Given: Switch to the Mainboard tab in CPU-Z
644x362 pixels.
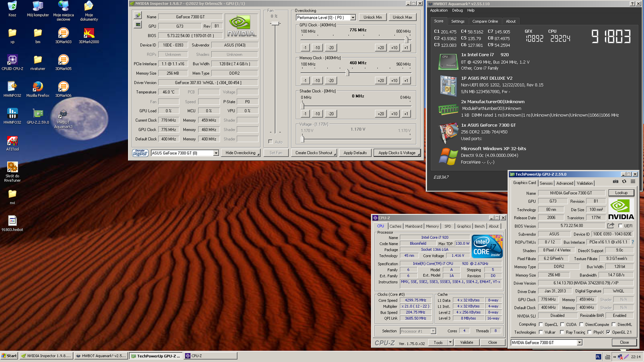Looking at the screenshot, I should click(x=414, y=226).
